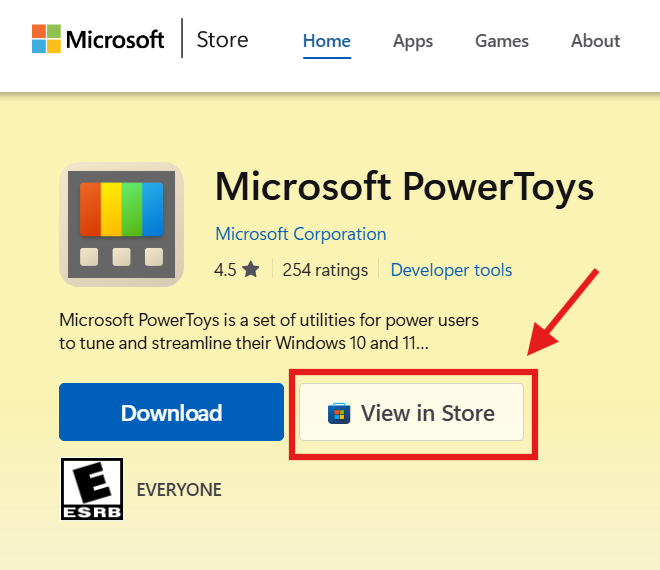The width and height of the screenshot is (660, 570).
Task: Click the Microsoft four-square logo
Action: 46,40
